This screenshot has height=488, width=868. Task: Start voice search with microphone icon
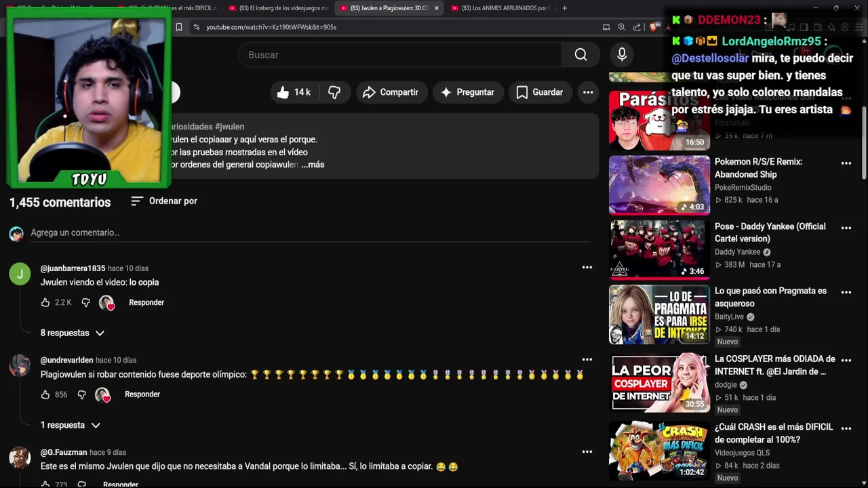point(622,55)
